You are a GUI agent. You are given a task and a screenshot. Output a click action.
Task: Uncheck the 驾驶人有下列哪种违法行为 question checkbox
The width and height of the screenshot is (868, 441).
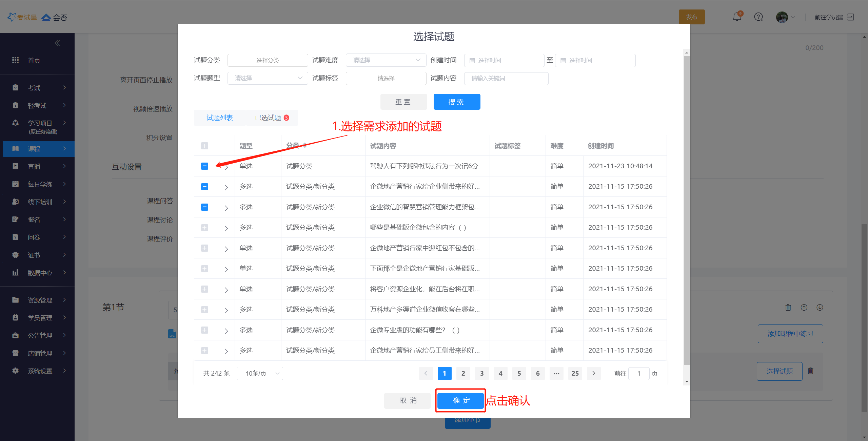(204, 166)
